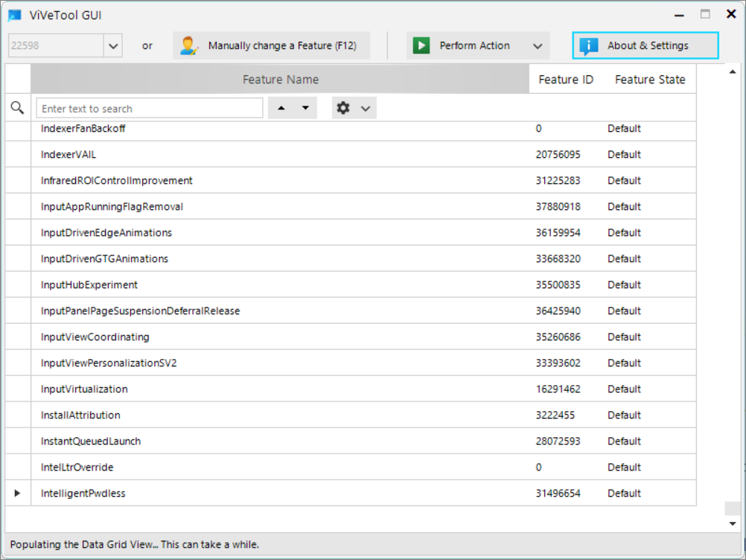Sort ascending with the up arrow icon
Screen dimensions: 746x560
[x=282, y=107]
